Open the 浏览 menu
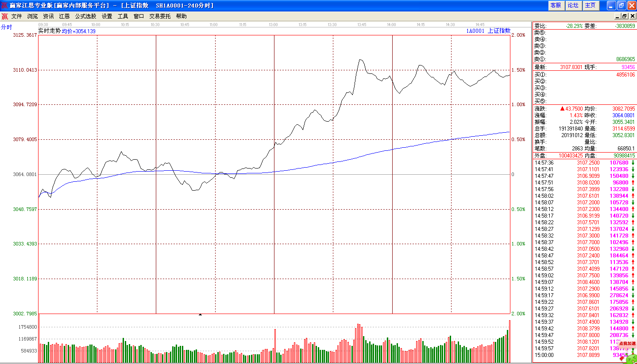This screenshot has width=637, height=364. coord(32,16)
